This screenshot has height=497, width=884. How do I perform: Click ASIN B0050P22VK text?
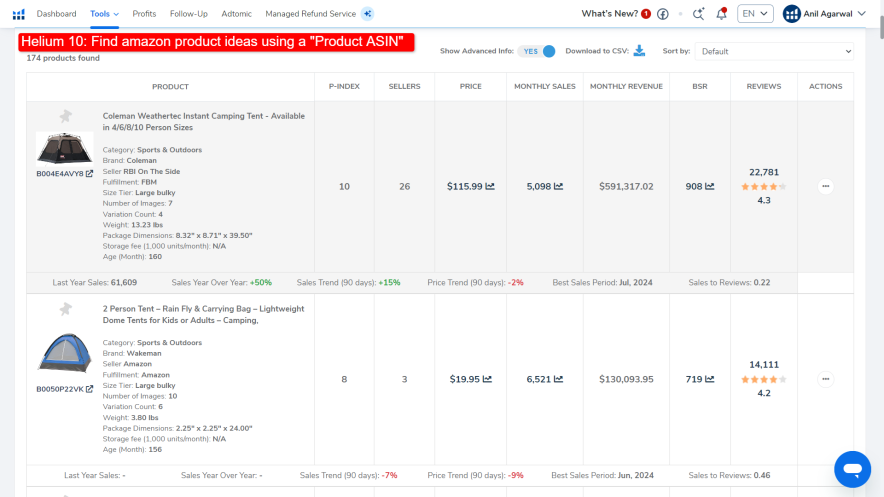(x=60, y=389)
